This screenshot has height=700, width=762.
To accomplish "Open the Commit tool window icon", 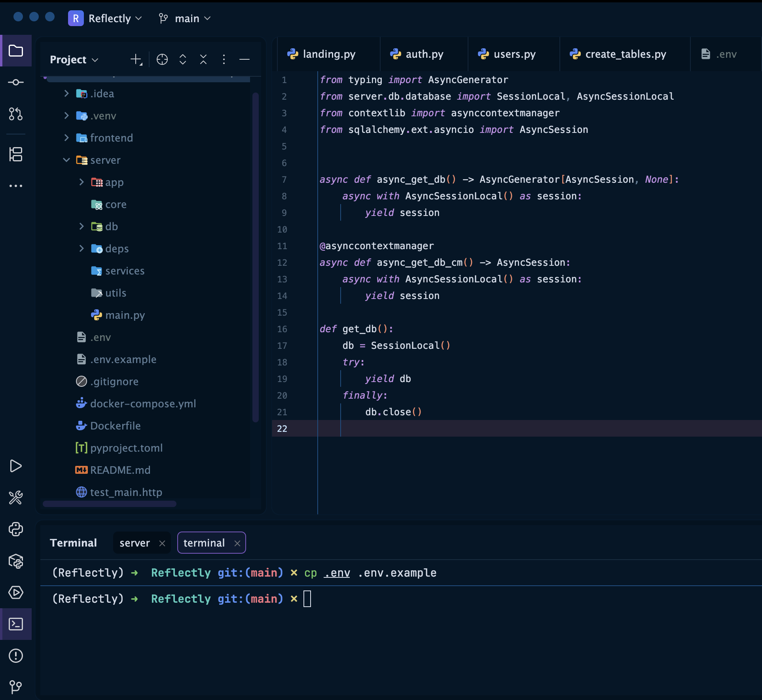I will [x=16, y=82].
